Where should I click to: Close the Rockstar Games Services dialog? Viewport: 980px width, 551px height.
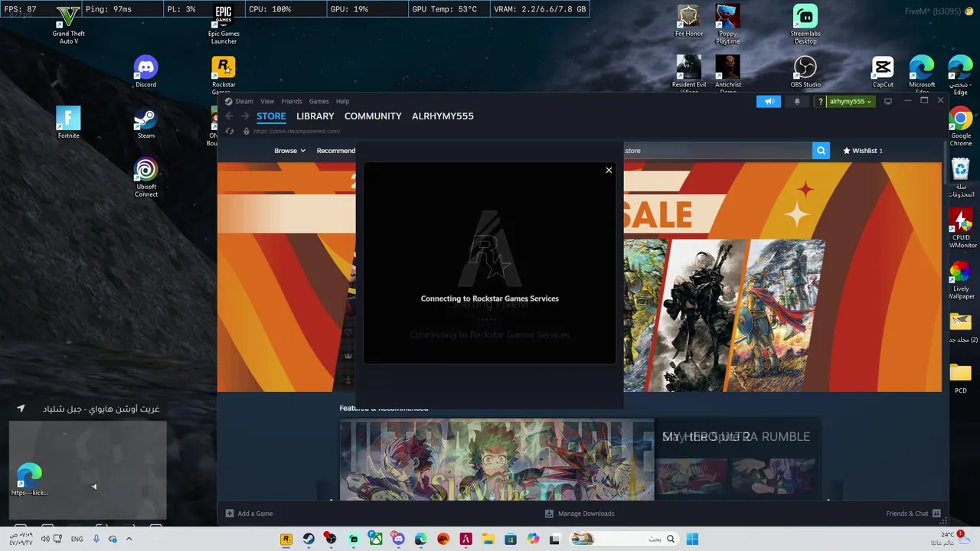(609, 170)
